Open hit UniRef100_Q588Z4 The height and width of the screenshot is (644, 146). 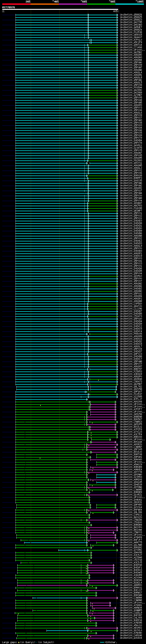pyautogui.click(x=131, y=30)
